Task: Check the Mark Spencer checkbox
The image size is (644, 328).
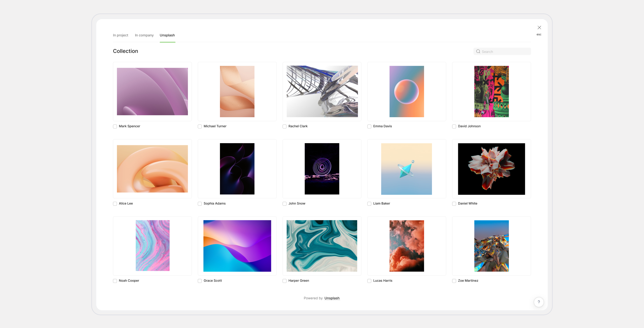Action: pos(115,126)
